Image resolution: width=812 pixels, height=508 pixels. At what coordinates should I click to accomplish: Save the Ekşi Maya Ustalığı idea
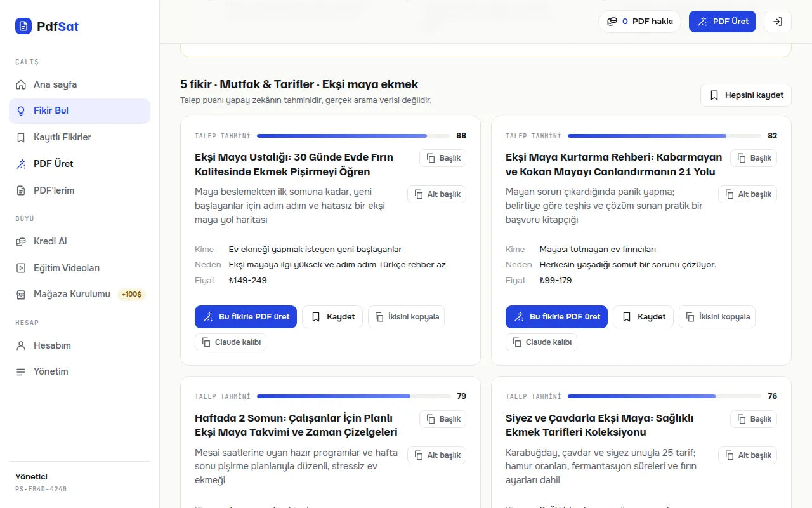point(332,317)
